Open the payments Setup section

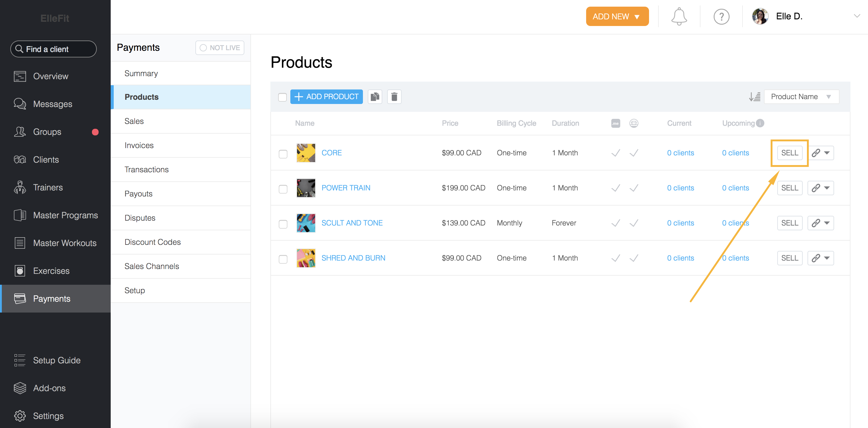pyautogui.click(x=181, y=290)
